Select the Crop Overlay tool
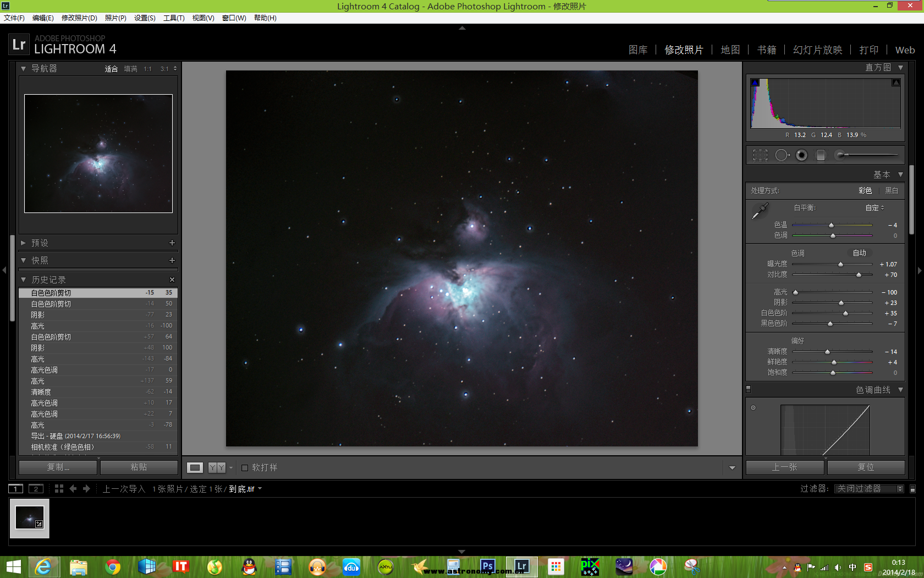924x578 pixels. pos(760,155)
